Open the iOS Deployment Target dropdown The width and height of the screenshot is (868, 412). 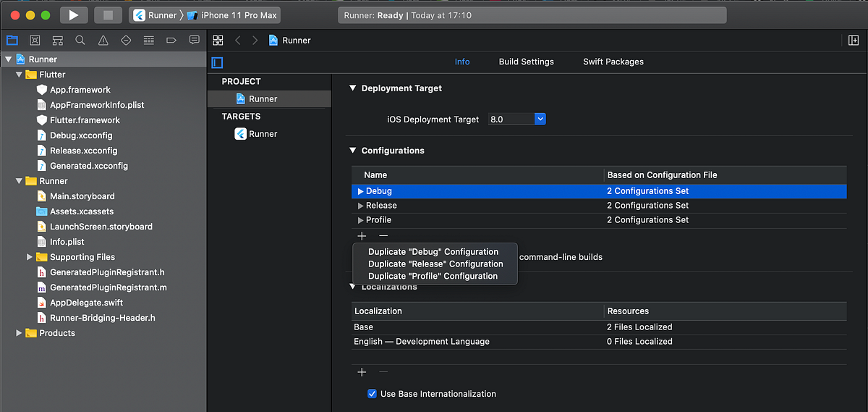540,119
